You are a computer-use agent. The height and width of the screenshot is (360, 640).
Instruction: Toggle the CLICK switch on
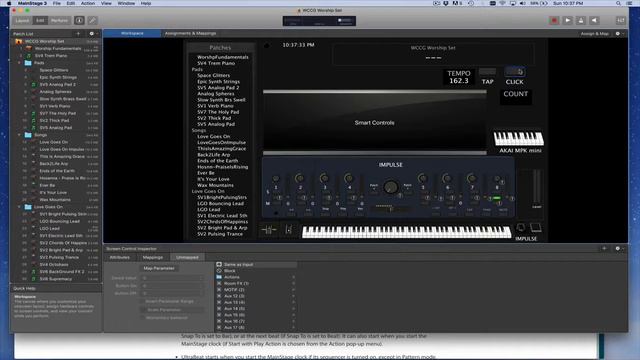click(x=515, y=72)
